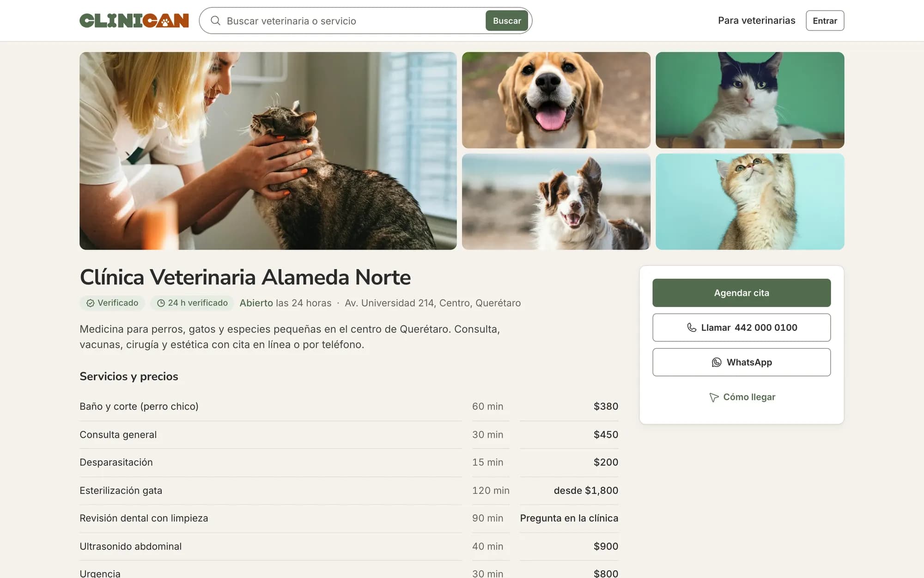Click the Agendar cita button
The height and width of the screenshot is (578, 924).
(742, 293)
